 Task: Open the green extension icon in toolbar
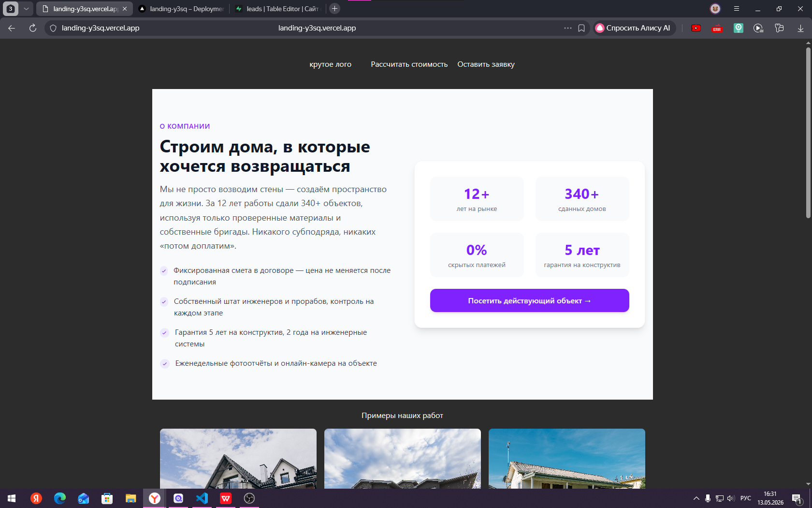tap(738, 28)
